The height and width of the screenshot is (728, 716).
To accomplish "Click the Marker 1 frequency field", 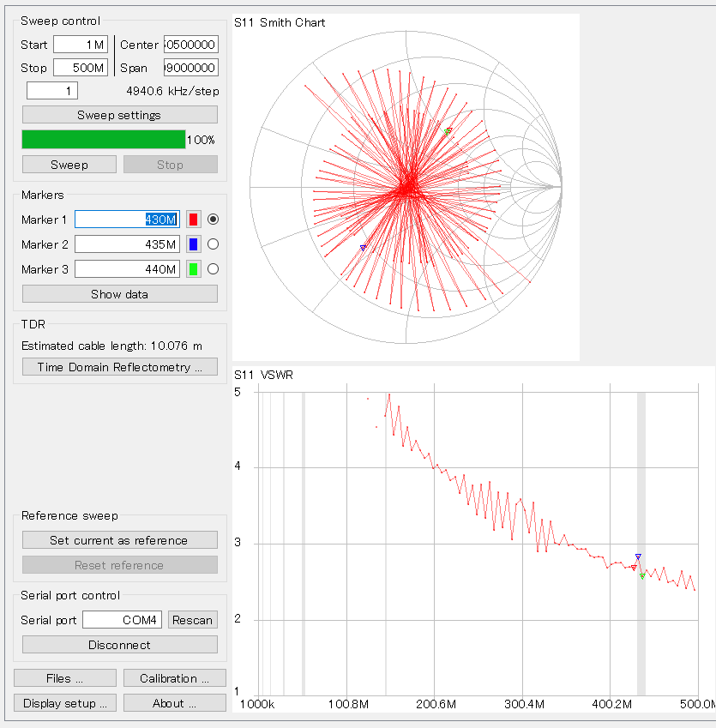I will 127,220.
